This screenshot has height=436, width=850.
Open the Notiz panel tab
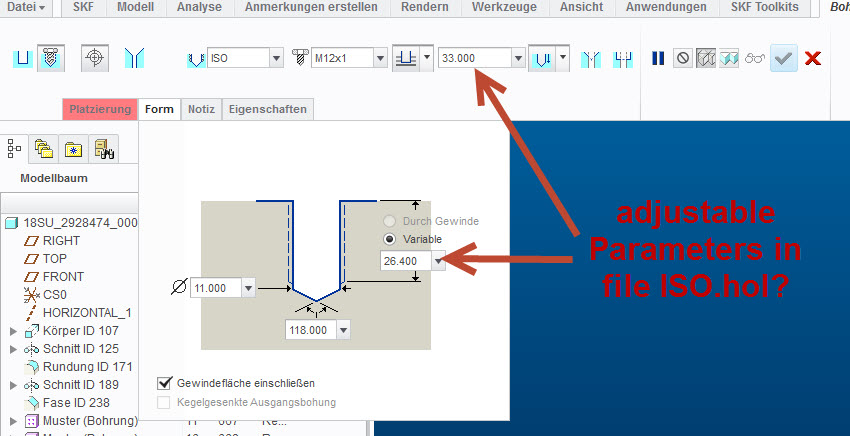[201, 109]
